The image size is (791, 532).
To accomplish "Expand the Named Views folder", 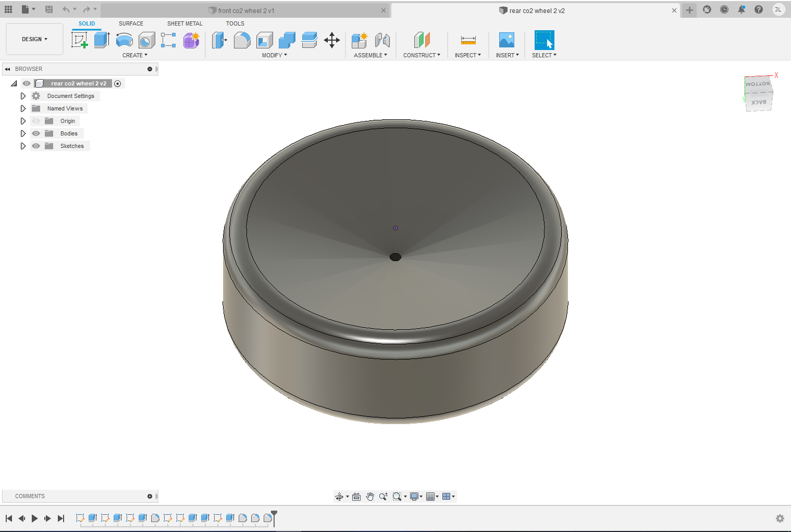I will [23, 108].
